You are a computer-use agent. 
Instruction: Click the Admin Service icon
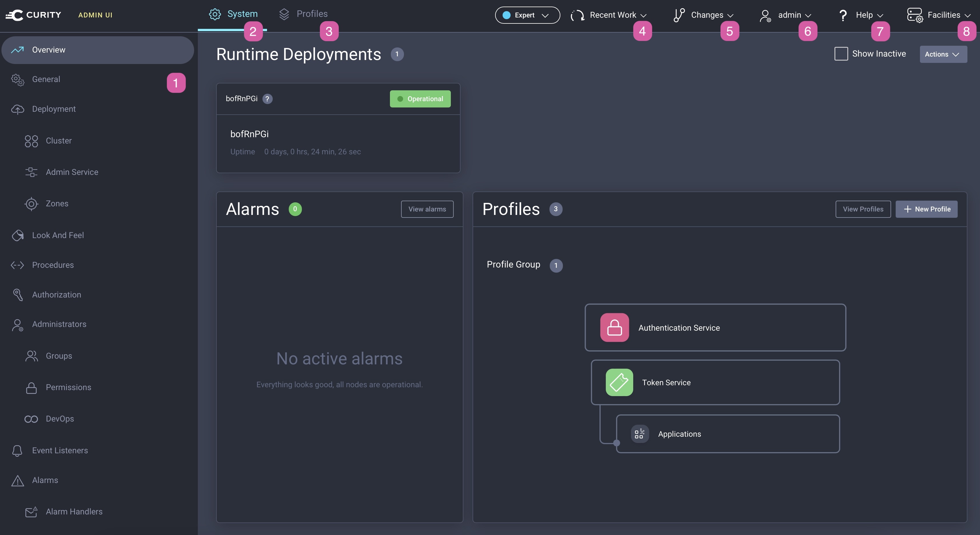click(31, 172)
